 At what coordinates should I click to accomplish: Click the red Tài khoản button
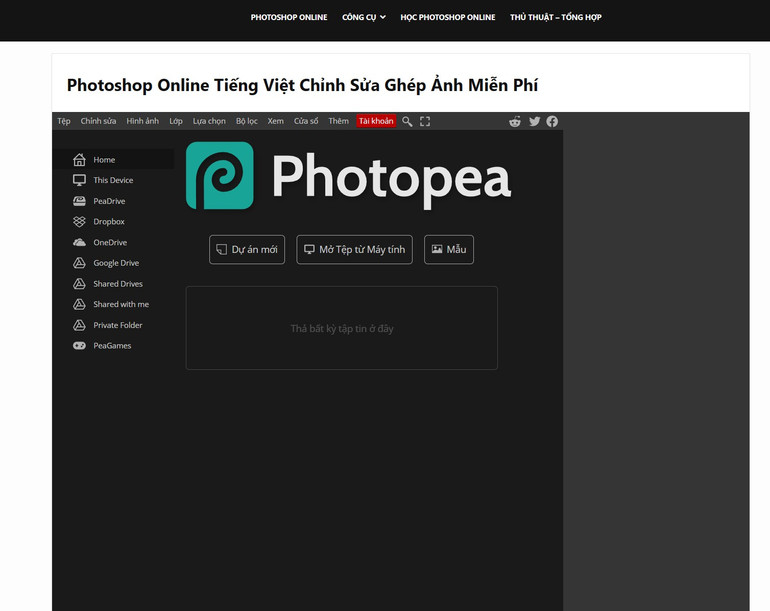[376, 121]
